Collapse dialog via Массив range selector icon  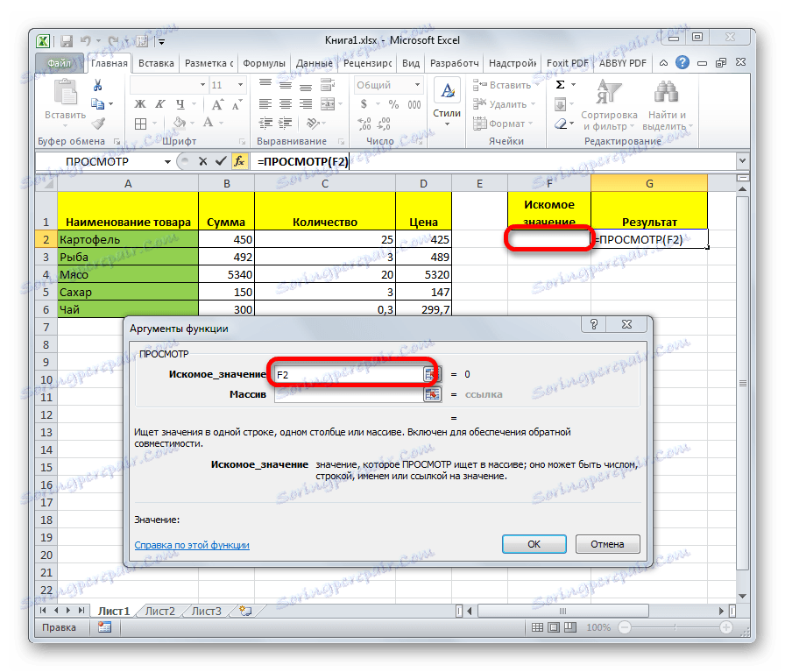click(432, 394)
